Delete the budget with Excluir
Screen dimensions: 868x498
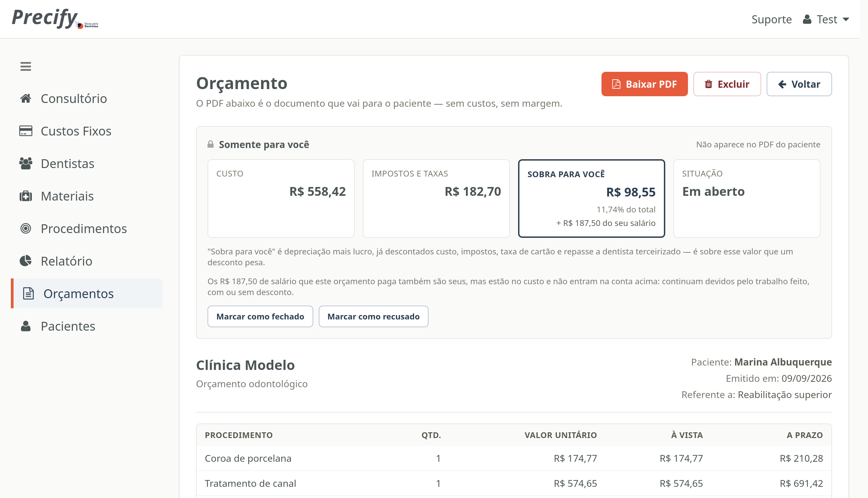(x=727, y=84)
